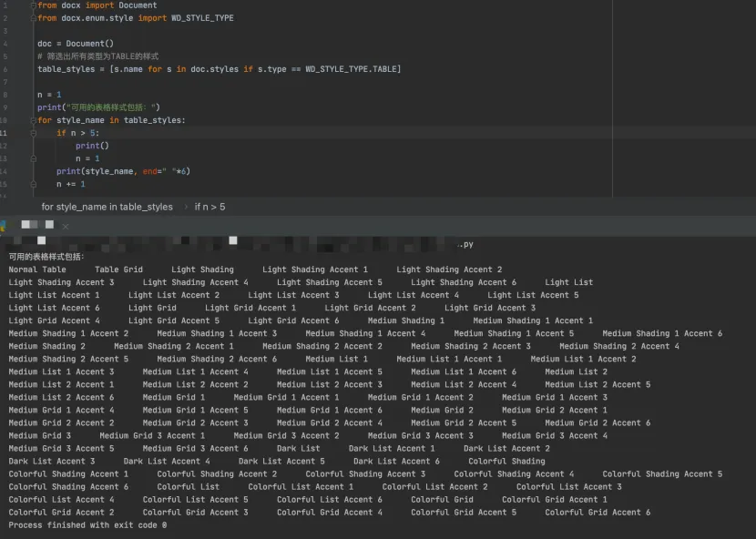Click the '.py' script path ending in console
Screen dimensions: 756x539
(465, 244)
